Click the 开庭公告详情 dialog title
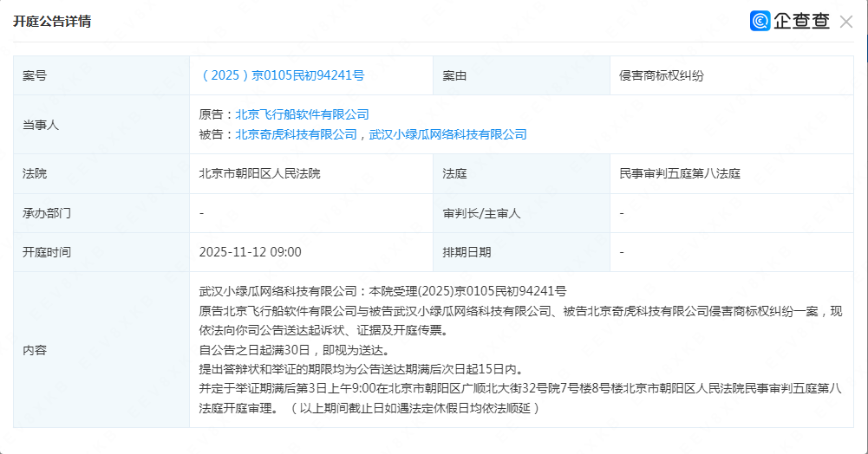 [x=52, y=22]
